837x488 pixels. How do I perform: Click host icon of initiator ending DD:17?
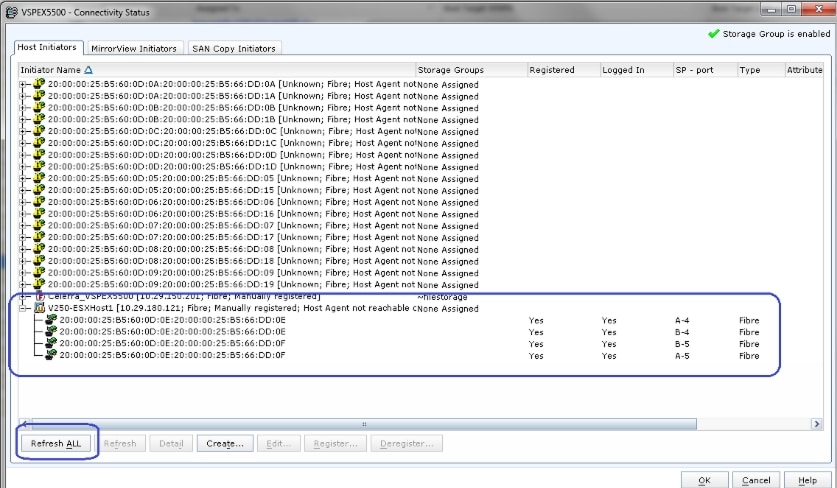39,237
